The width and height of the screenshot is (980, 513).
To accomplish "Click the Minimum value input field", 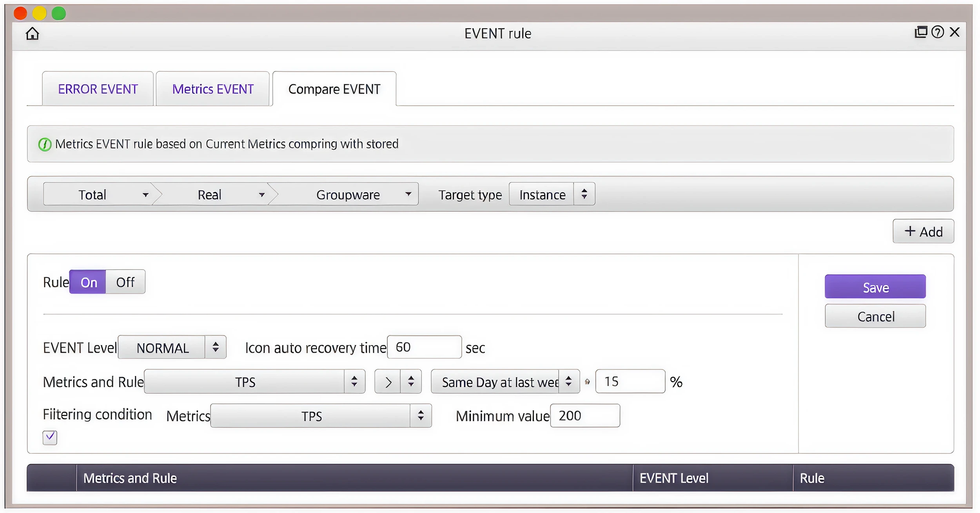I will (585, 416).
